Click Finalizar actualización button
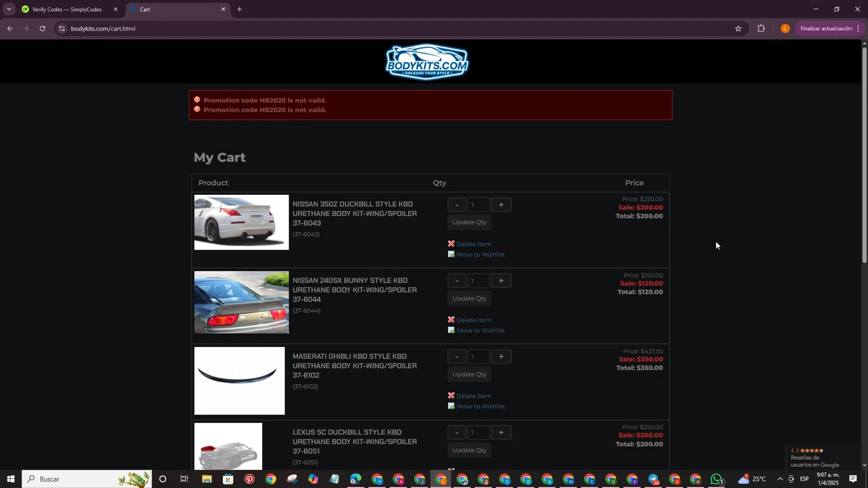The width and height of the screenshot is (868, 488). 830,28
